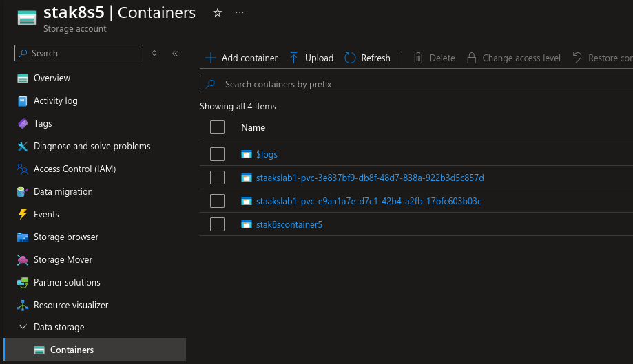The width and height of the screenshot is (633, 364).
Task: Open the more options ellipsis in header
Action: pos(240,12)
